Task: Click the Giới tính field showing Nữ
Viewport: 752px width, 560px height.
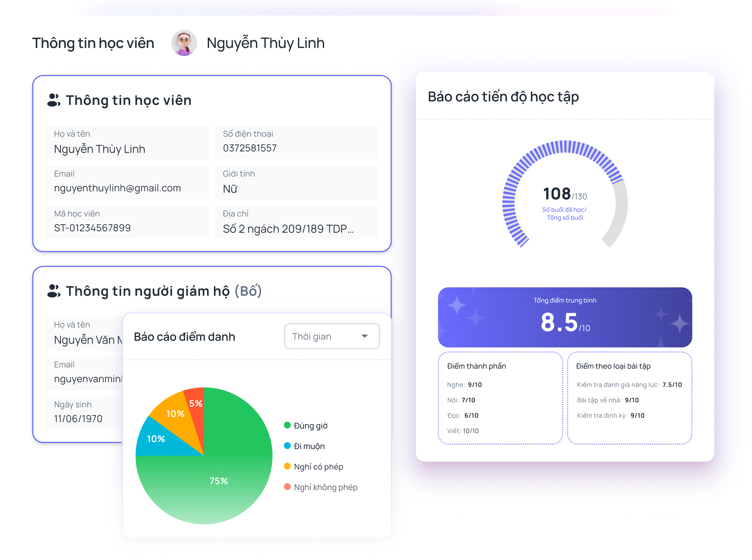Action: point(296,183)
